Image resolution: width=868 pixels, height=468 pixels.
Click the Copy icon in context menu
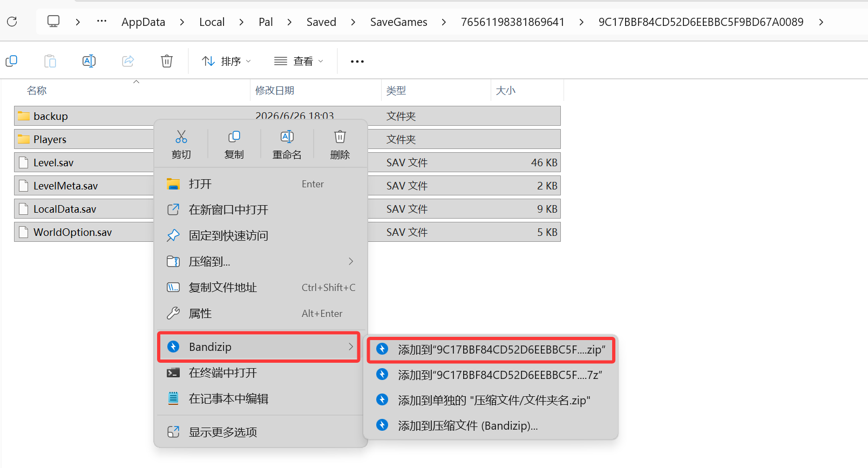tap(234, 137)
